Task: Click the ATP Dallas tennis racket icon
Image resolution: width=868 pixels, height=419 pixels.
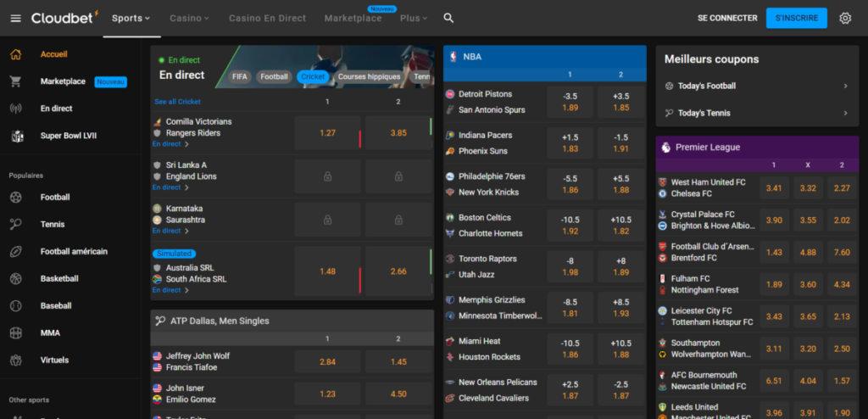Action: pos(160,321)
